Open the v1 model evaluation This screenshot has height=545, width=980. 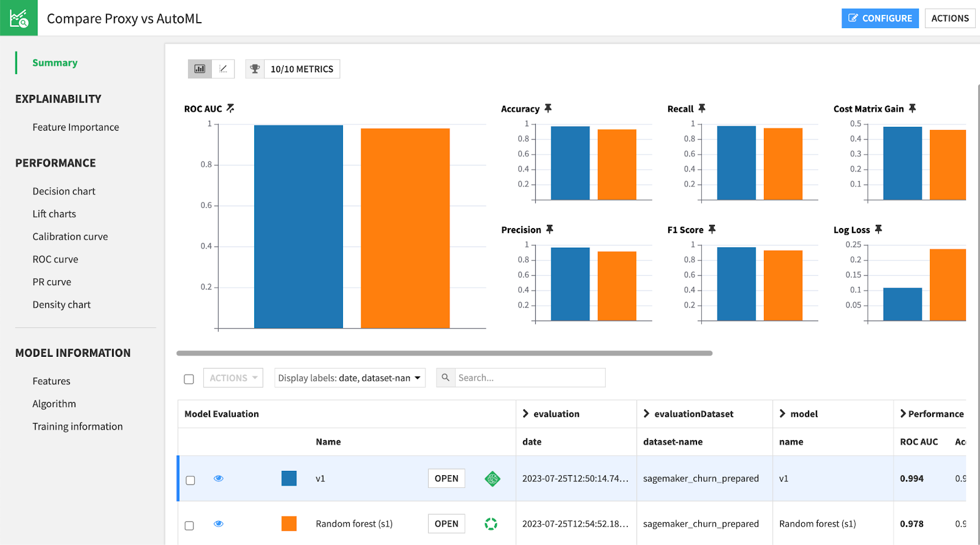click(x=446, y=479)
